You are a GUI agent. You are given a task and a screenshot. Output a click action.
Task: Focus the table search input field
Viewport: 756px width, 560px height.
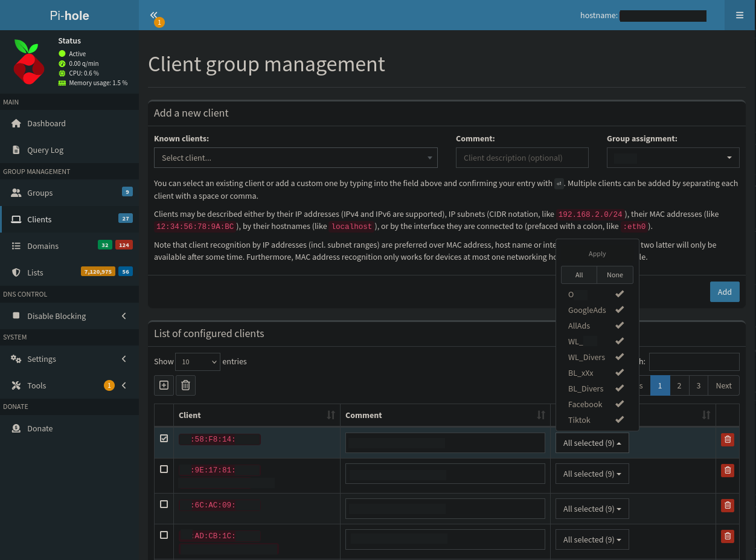point(694,362)
